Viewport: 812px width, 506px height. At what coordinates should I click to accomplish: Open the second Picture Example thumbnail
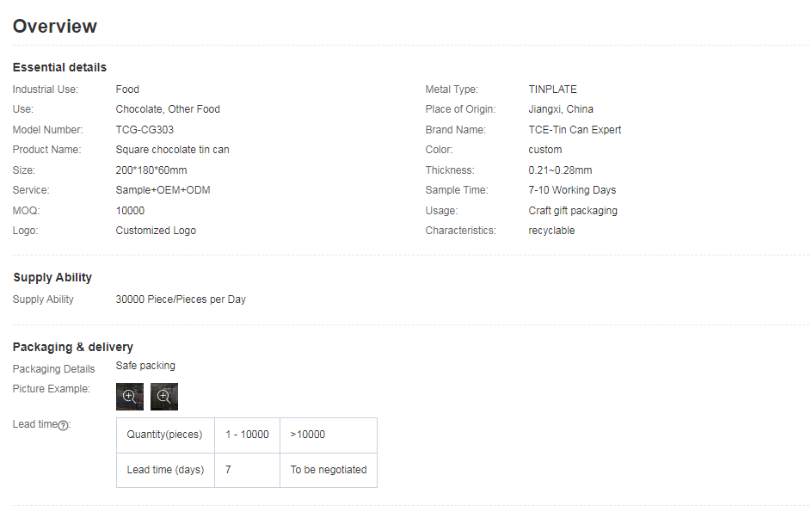coord(163,396)
